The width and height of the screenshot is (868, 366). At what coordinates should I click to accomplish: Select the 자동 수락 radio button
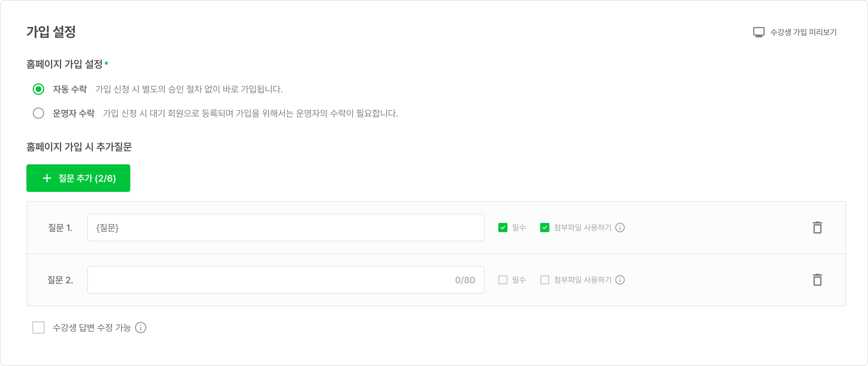38,89
